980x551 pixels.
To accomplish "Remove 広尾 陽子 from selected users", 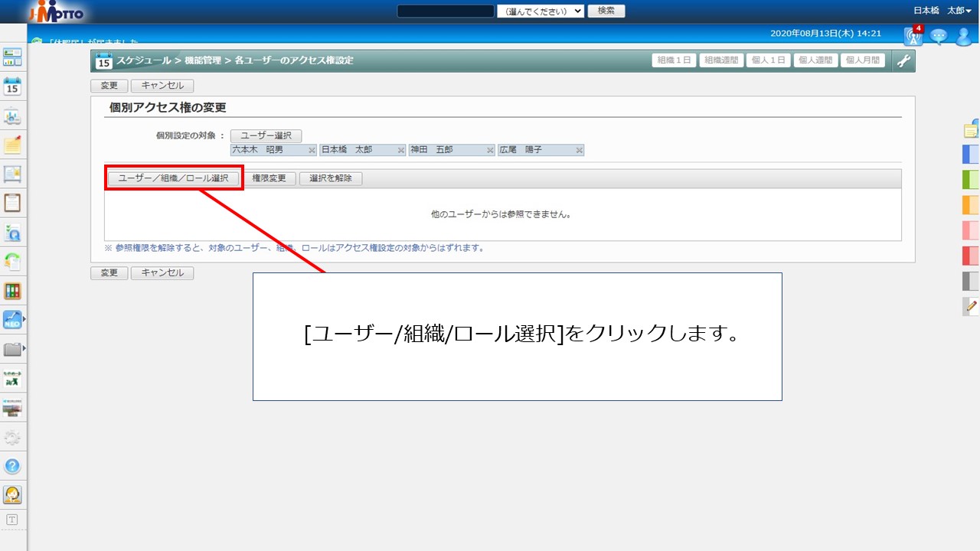I will (579, 150).
